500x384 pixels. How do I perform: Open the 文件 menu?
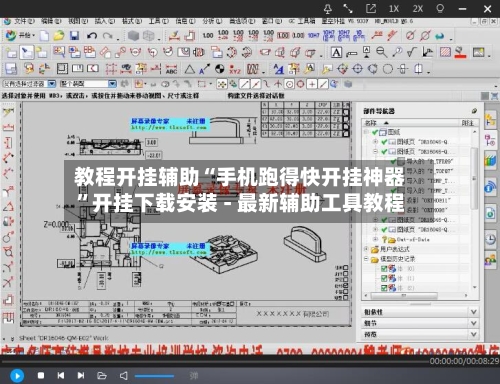point(24,21)
